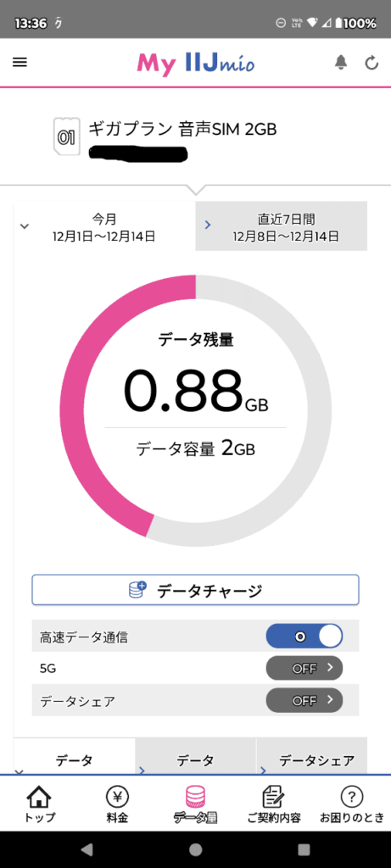Toggle the 5G OFF setting
The height and width of the screenshot is (868, 391).
(304, 668)
